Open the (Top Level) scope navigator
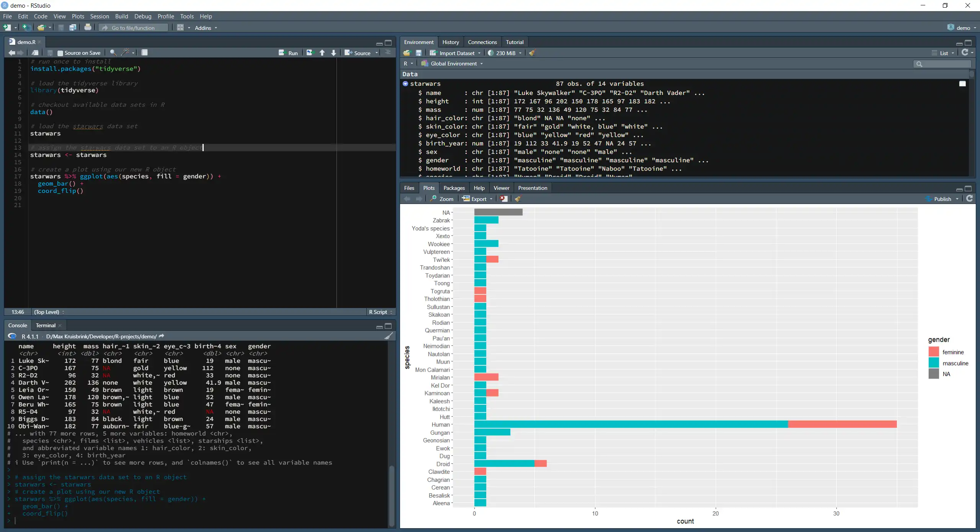980x532 pixels. pyautogui.click(x=49, y=312)
